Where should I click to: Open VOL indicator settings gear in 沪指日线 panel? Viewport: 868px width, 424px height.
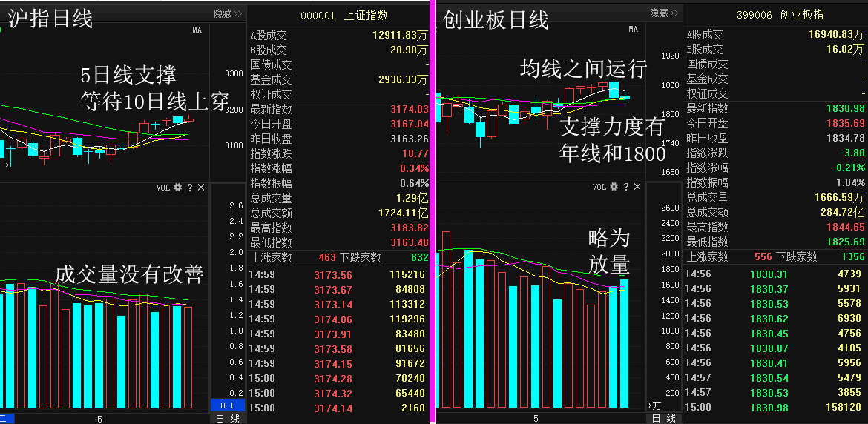click(x=178, y=188)
